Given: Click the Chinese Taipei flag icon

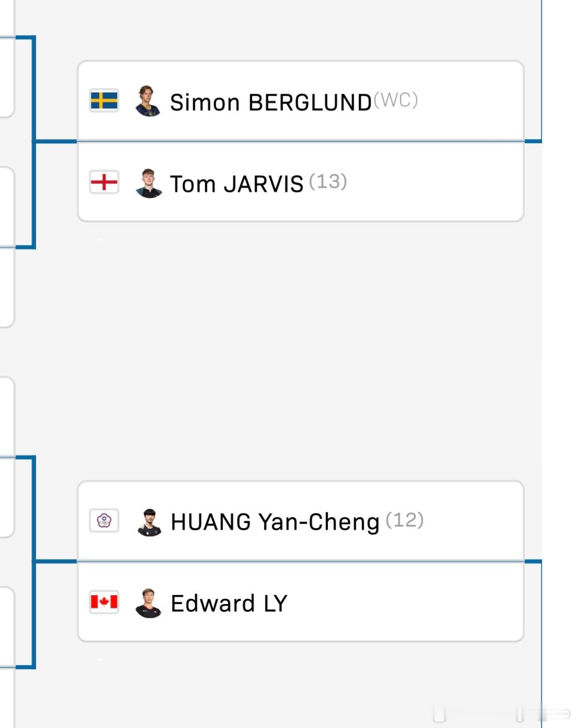Looking at the screenshot, I should click(x=104, y=520).
